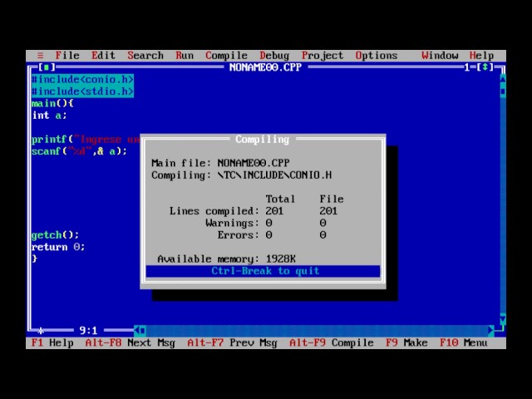Click the modified-file asterisk indicator
The image size is (532, 399).
click(41, 331)
